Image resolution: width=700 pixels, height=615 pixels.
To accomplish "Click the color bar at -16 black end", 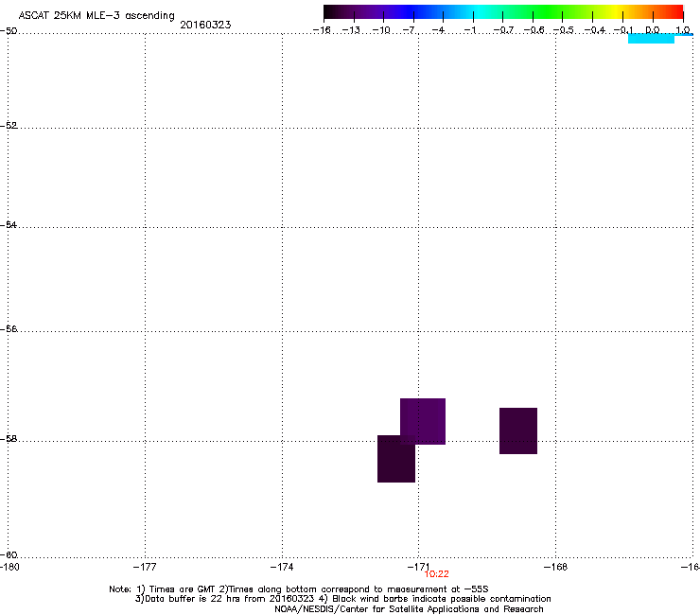I will coord(328,12).
